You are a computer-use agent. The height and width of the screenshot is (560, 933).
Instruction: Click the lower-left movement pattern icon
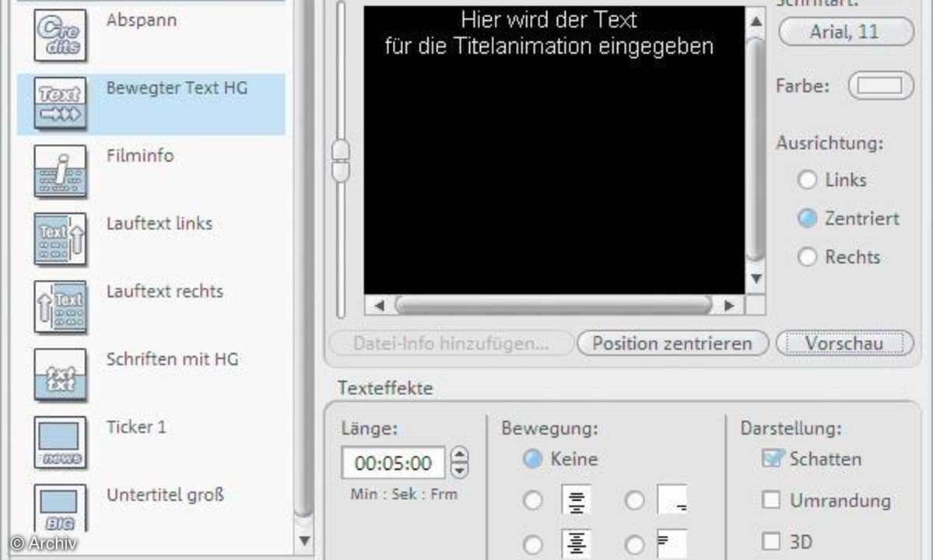[x=576, y=544]
